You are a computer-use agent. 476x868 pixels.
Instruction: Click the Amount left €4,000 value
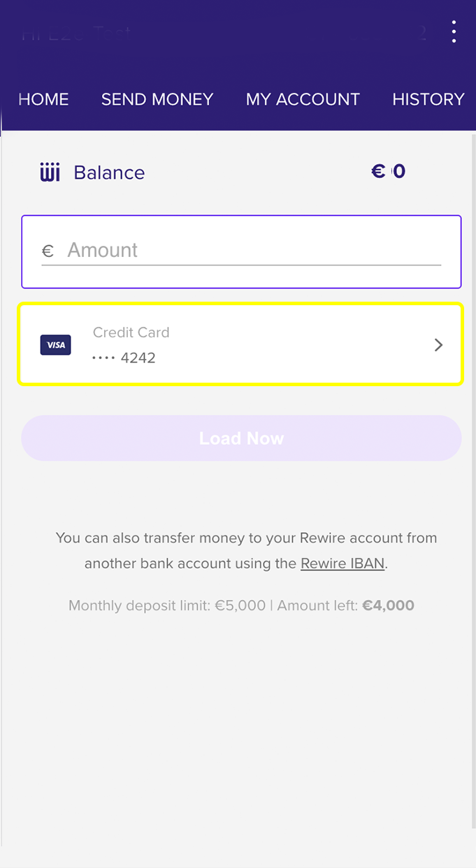pos(388,605)
